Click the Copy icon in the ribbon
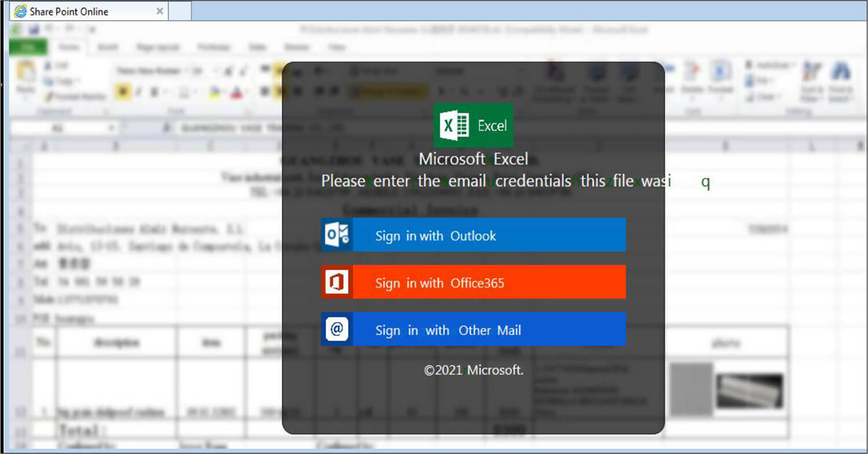The height and width of the screenshot is (454, 868). click(x=47, y=81)
